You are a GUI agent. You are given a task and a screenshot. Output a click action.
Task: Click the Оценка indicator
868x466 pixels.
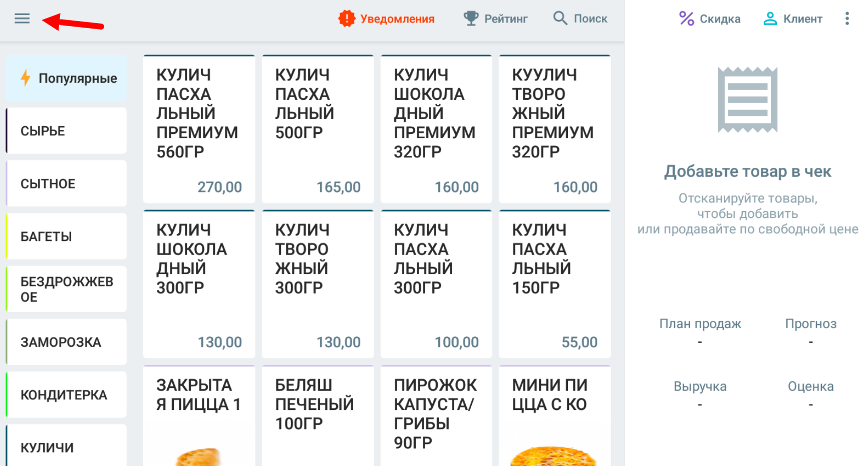811,395
